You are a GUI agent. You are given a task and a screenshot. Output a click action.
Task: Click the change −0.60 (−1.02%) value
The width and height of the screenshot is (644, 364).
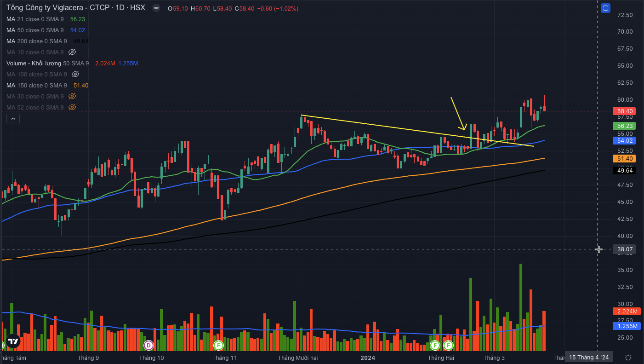[277, 8]
